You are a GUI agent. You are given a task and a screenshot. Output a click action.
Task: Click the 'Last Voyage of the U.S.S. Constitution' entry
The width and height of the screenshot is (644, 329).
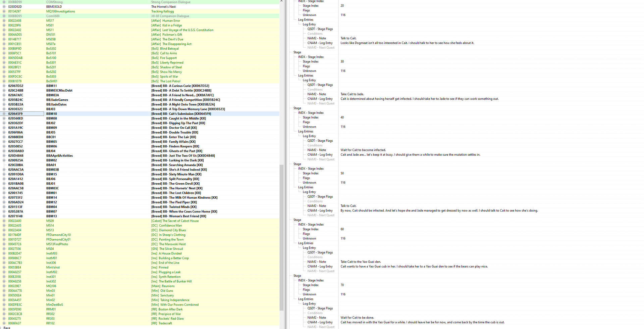click(188, 30)
